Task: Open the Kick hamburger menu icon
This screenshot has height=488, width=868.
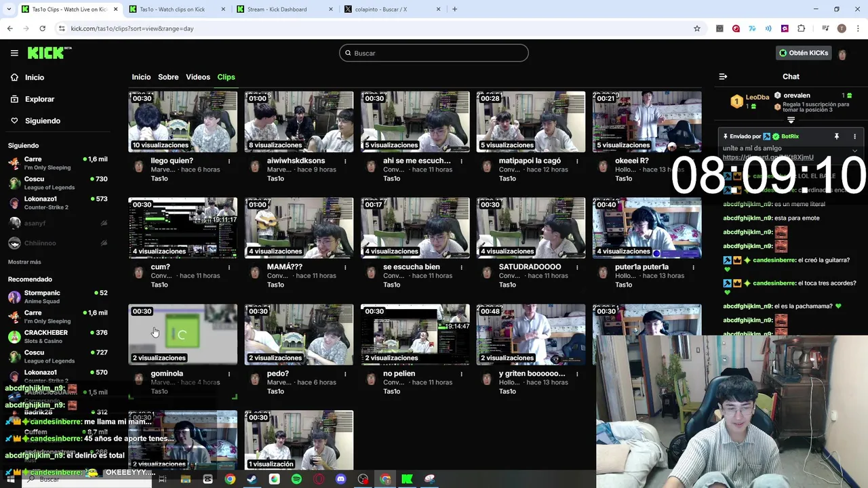Action: 14,53
